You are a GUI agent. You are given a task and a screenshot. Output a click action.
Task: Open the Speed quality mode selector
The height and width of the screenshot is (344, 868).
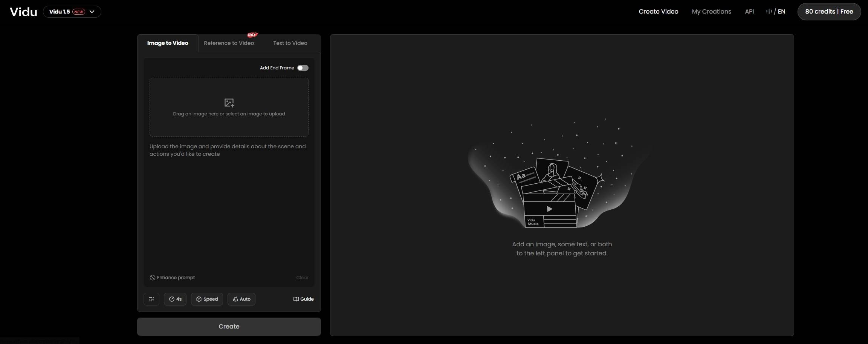click(x=207, y=299)
